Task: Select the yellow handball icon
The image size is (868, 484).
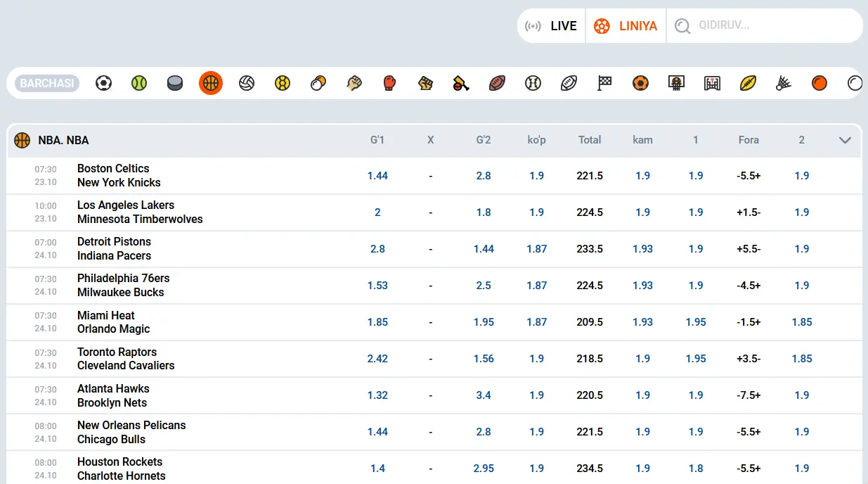Action: click(283, 83)
